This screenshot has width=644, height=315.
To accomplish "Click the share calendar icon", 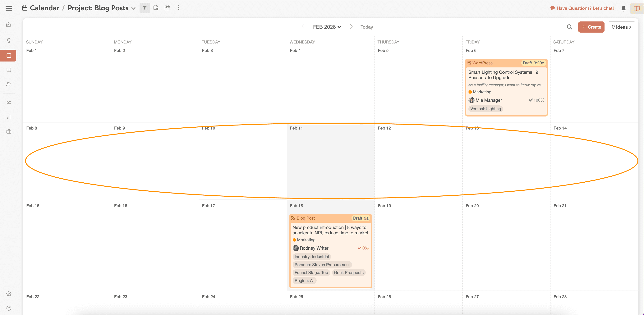I will [167, 8].
